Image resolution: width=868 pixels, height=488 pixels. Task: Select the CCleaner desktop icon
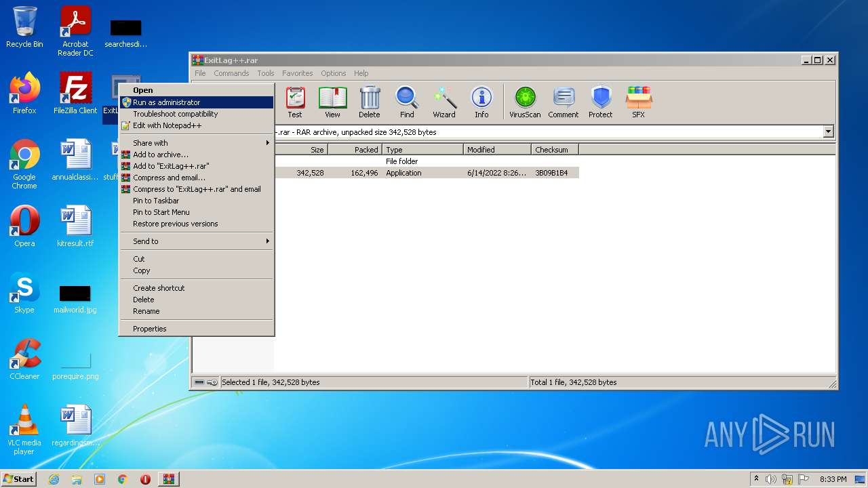(24, 359)
